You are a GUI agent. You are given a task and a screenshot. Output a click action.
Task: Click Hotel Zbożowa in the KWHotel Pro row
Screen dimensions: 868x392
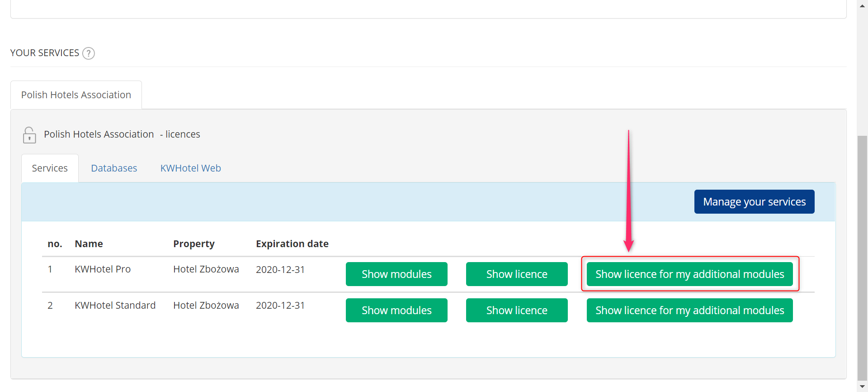pyautogui.click(x=206, y=269)
